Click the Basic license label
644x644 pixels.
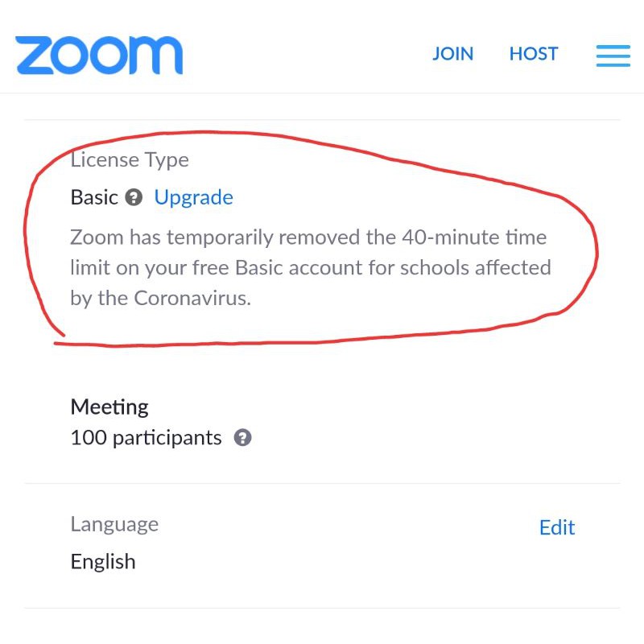tap(94, 196)
